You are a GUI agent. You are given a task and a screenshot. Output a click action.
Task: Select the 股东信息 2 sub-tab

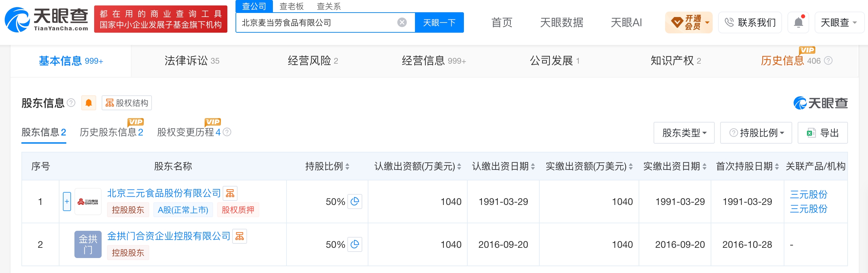(44, 132)
